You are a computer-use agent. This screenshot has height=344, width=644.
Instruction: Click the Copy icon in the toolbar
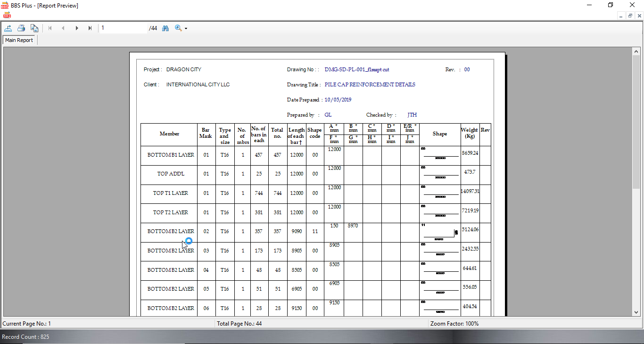[x=34, y=28]
